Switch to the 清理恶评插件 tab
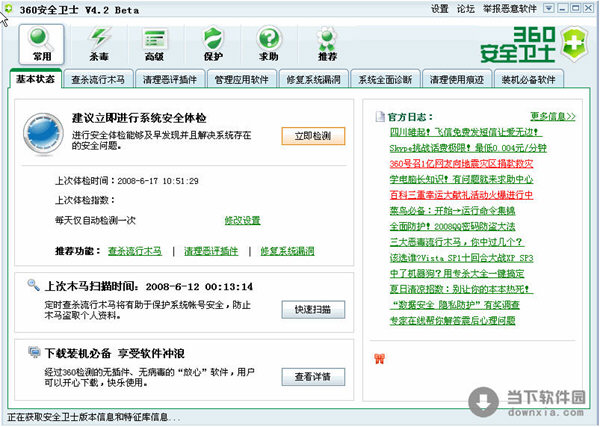 [x=170, y=80]
